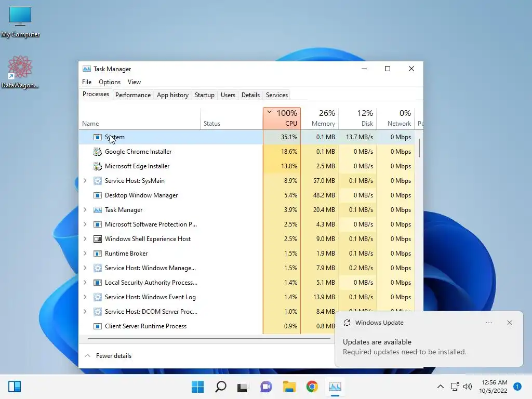Open the notification count badge
The width and height of the screenshot is (532, 399).
(x=517, y=387)
